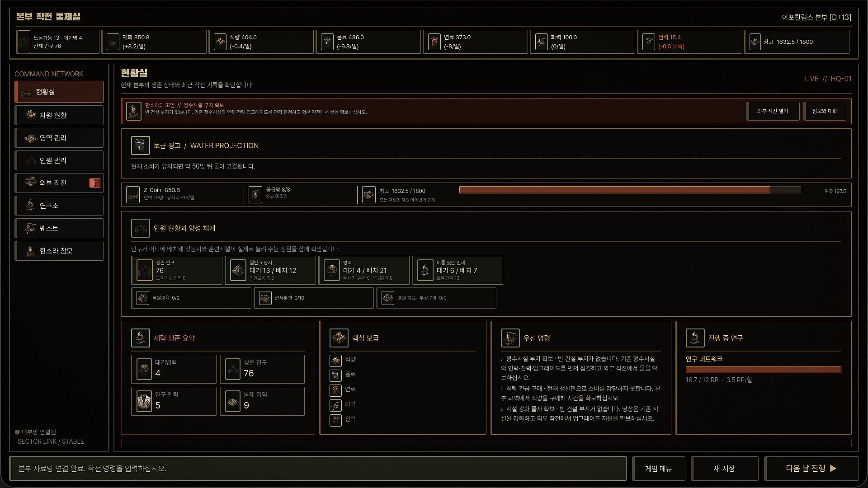Open the 자원 현황 sidebar tab
Viewport: 868px width, 488px height.
[x=59, y=115]
